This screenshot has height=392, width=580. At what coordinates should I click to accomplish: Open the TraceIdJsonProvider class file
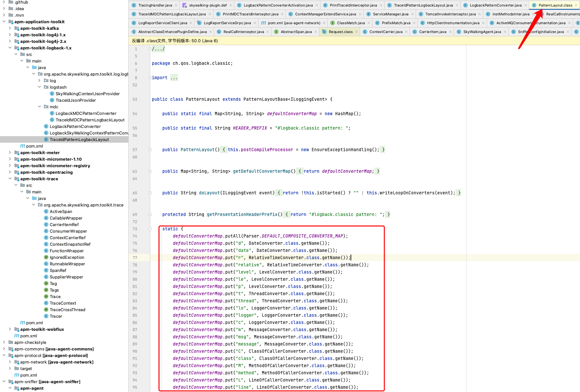pyautogui.click(x=76, y=100)
